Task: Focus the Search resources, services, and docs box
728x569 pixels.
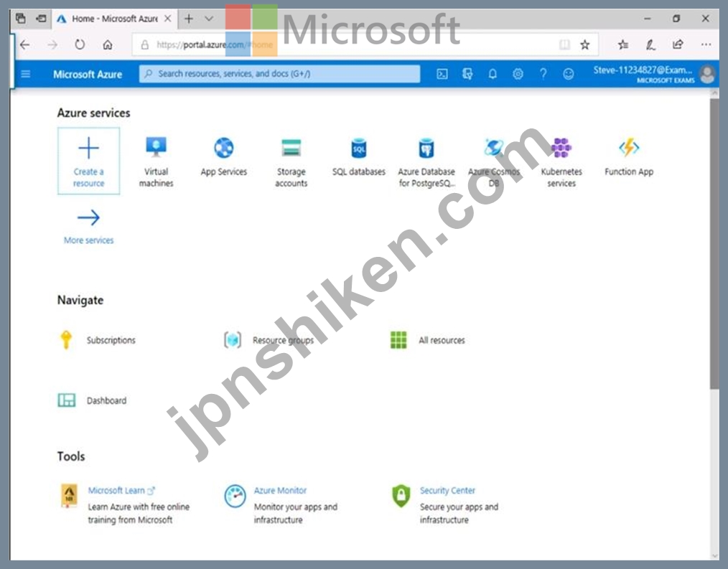Action: pos(279,74)
